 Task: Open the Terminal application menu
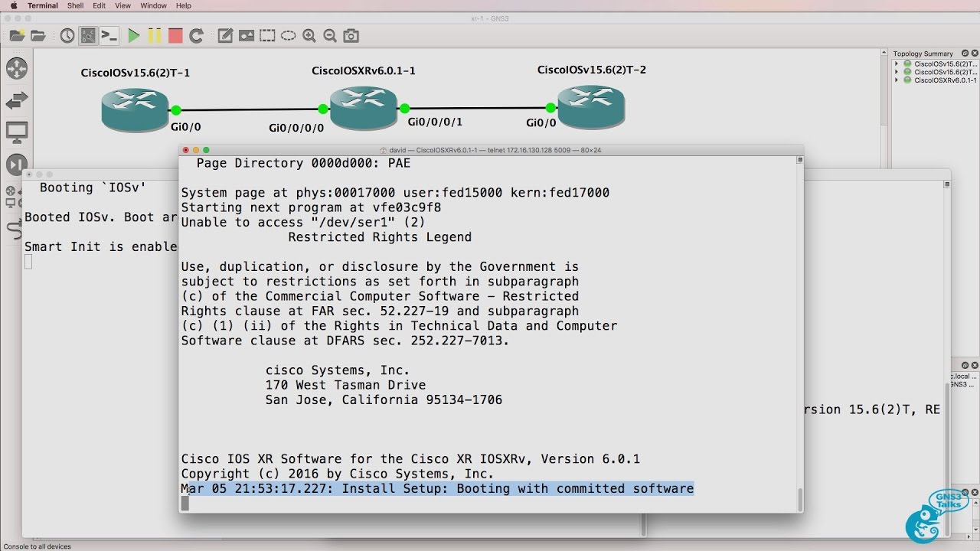[x=42, y=5]
